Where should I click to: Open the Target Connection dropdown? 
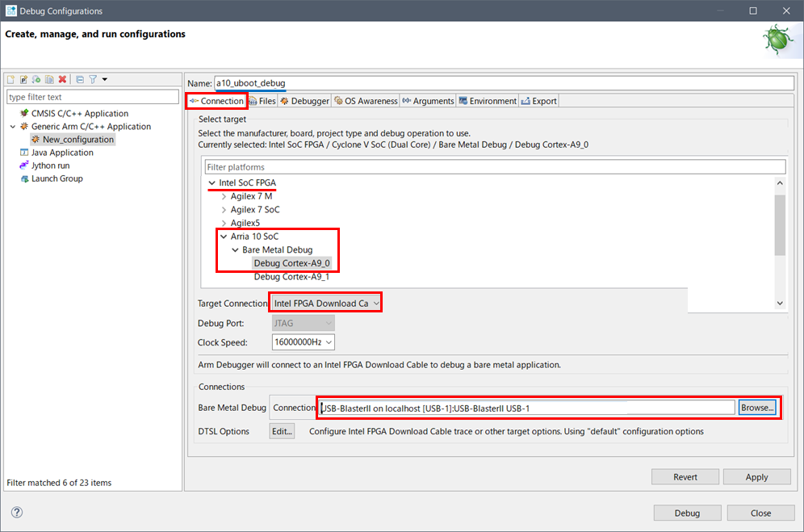click(x=325, y=303)
